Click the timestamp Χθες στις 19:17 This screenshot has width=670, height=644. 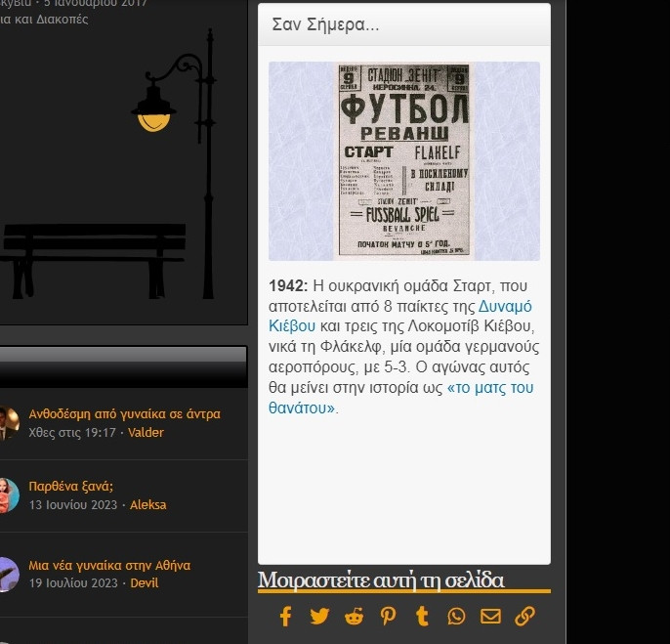[72, 432]
